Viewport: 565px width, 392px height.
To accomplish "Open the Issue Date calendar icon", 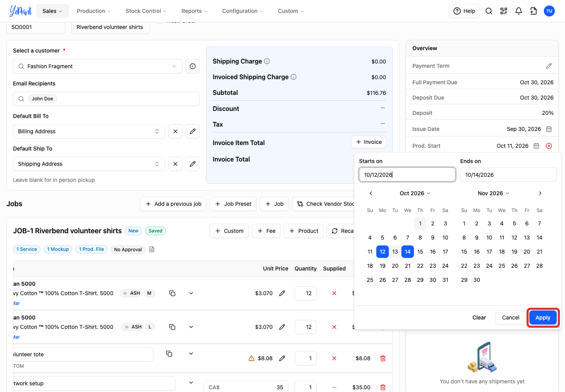I will pos(549,129).
